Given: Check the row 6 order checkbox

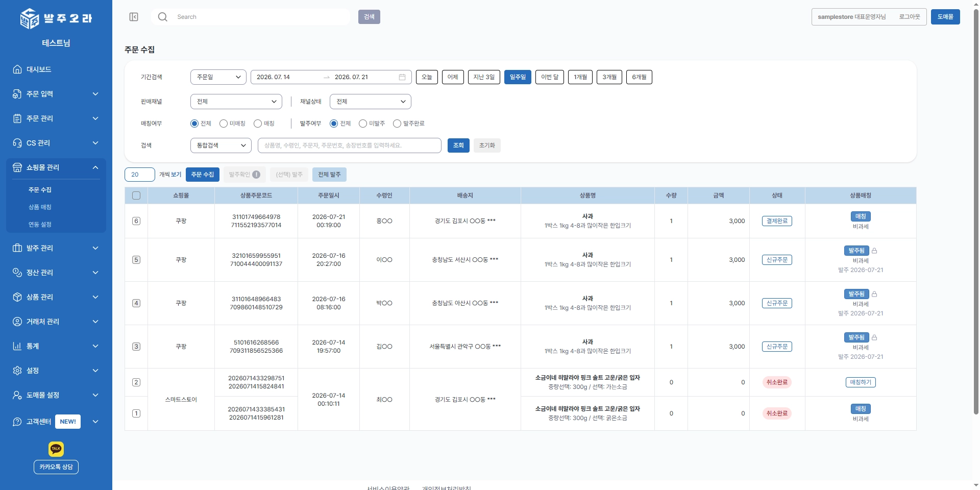Looking at the screenshot, I should coord(136,221).
